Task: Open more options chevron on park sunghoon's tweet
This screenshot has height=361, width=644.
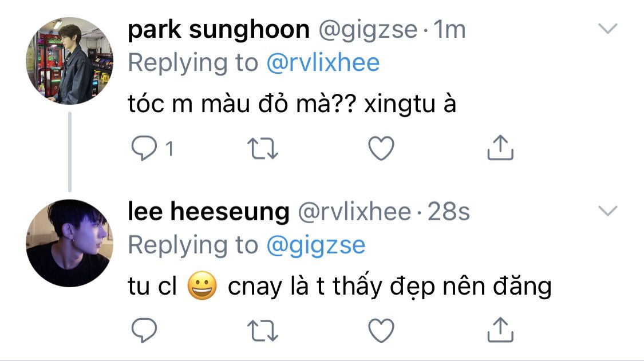Action: [x=607, y=29]
